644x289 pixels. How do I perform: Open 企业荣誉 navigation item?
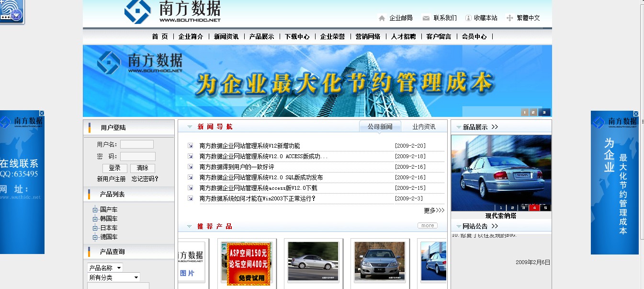pos(332,36)
